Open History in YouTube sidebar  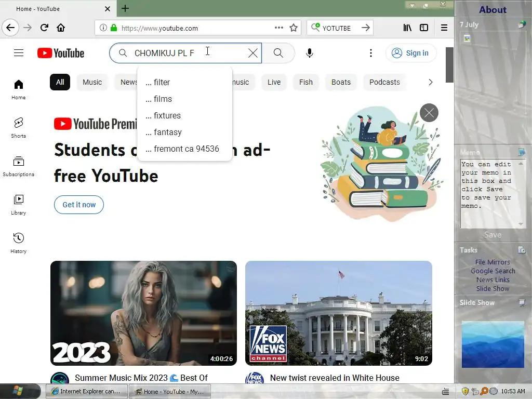pyautogui.click(x=18, y=243)
